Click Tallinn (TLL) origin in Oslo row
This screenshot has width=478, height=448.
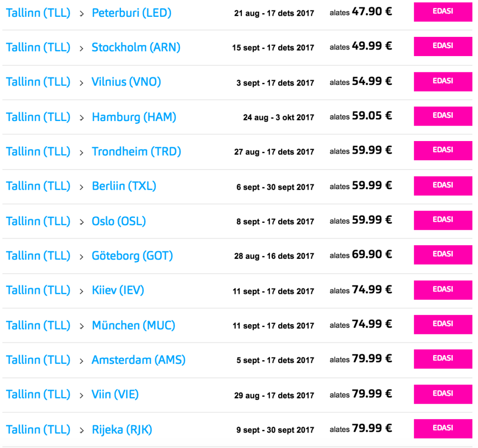(x=38, y=220)
